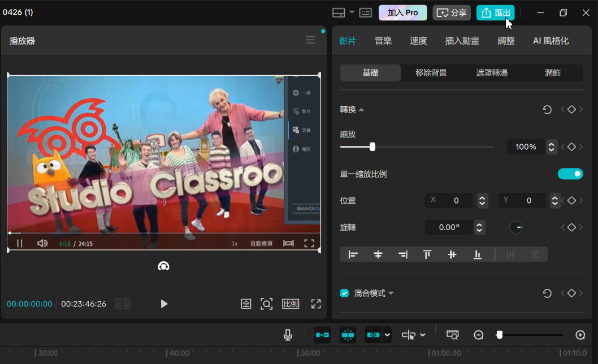Add a keyframe for the 轉換 section

click(x=571, y=110)
